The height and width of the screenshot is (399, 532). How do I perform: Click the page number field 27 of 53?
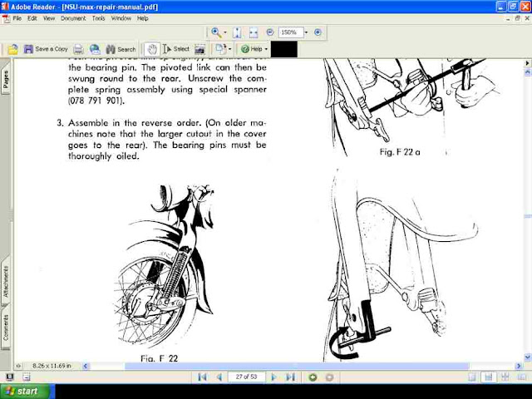click(246, 377)
